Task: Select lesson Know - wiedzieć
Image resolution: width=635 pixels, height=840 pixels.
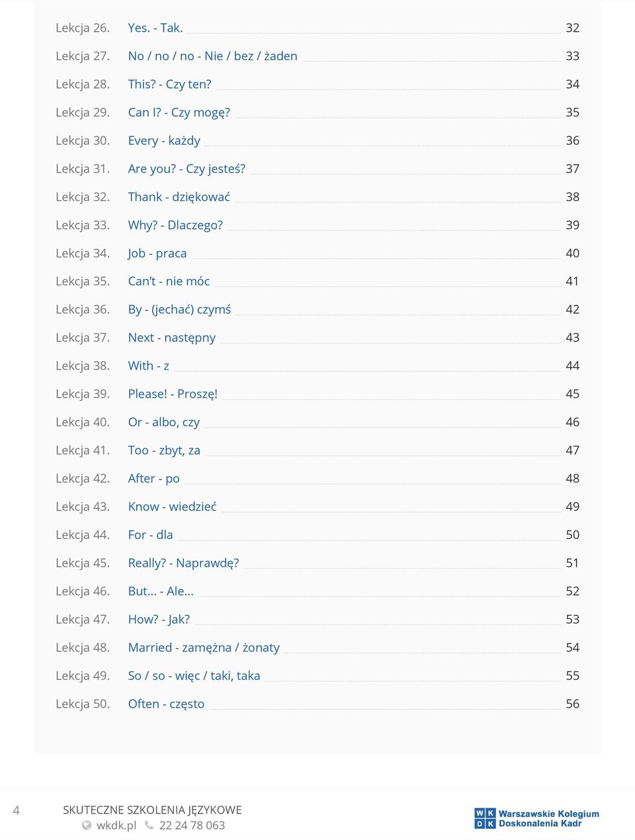Action: pyautogui.click(x=172, y=507)
